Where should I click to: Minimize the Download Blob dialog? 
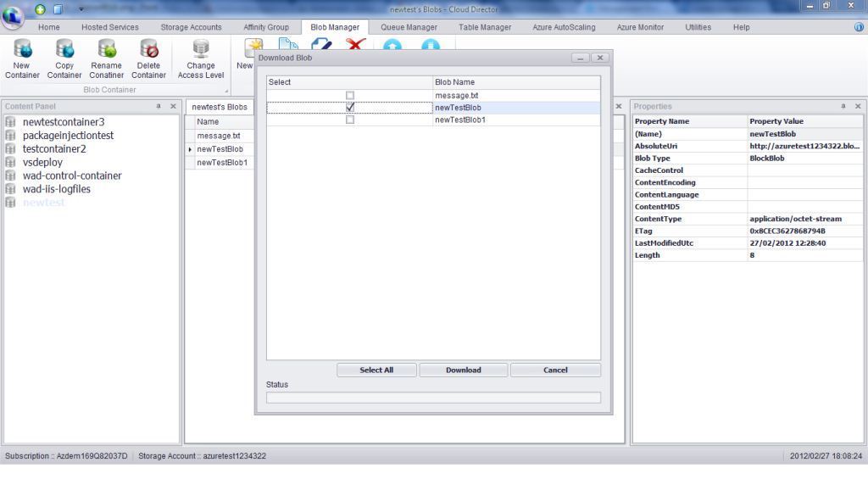point(580,58)
